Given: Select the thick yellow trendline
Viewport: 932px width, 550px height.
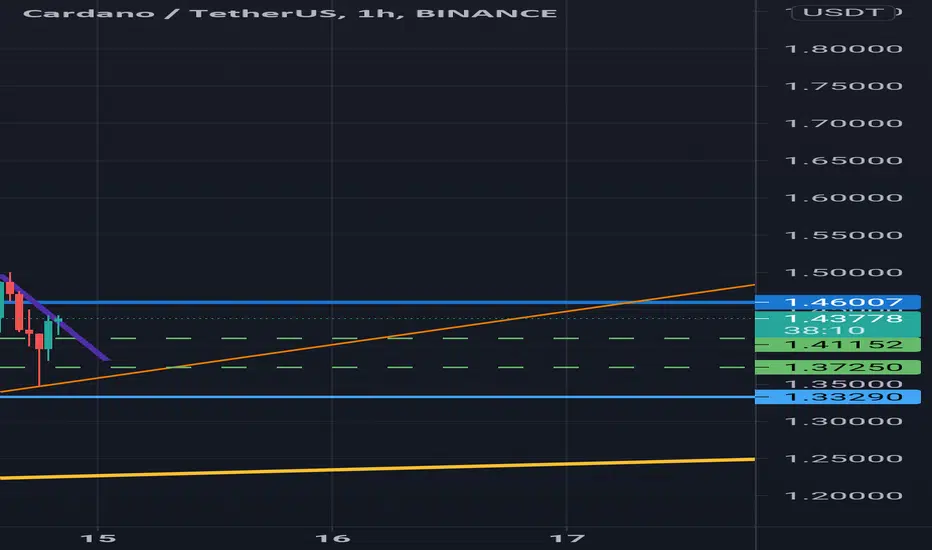Looking at the screenshot, I should tap(377, 469).
